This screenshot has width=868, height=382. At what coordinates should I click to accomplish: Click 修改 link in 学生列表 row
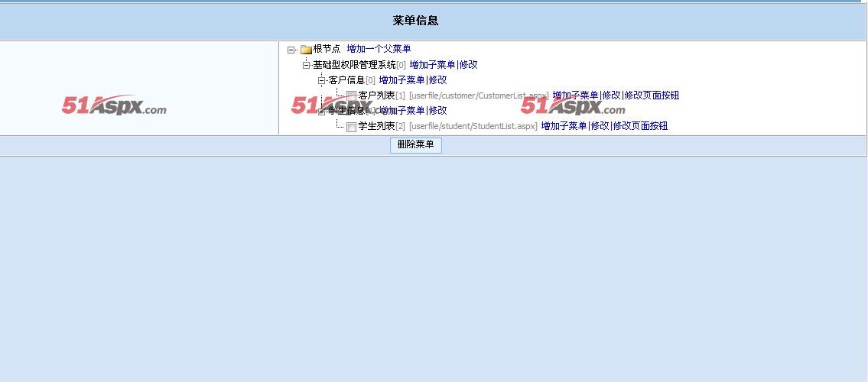pyautogui.click(x=600, y=126)
